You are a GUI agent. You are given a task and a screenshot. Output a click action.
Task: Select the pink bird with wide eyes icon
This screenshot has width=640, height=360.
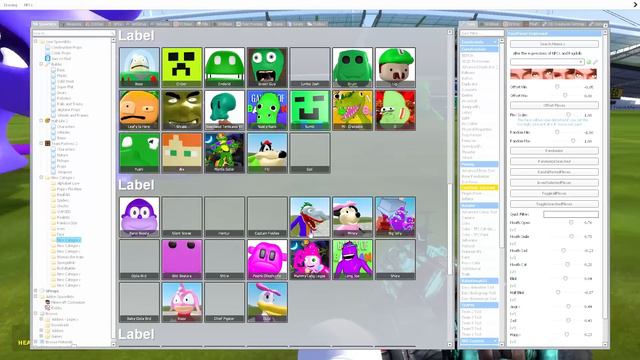pos(182,302)
